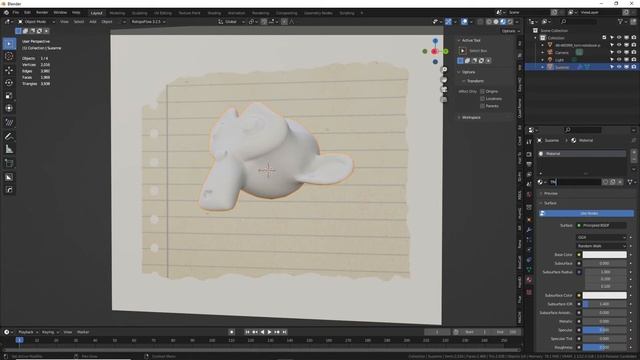Click the zoom magnifier viewport gizmo
Viewport: 640px width, 360px height.
pos(444,70)
